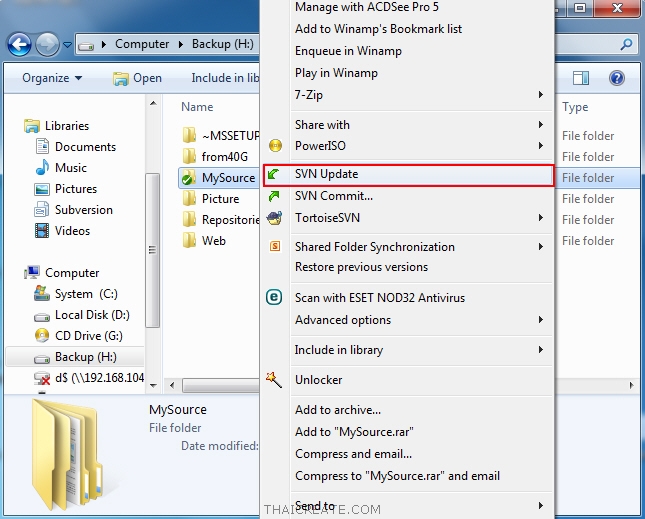Click the navigation pane scroll down arrow
Screen dimensions: 645x519
pos(153,385)
